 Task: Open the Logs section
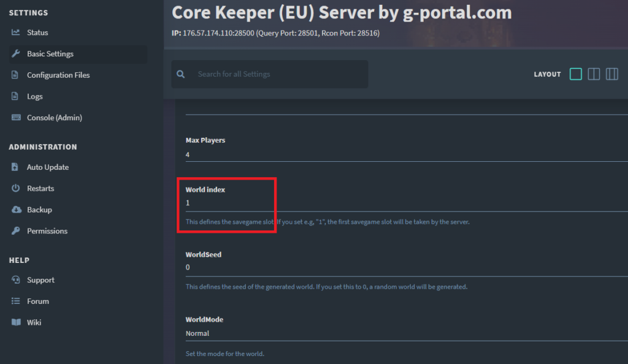pos(35,96)
